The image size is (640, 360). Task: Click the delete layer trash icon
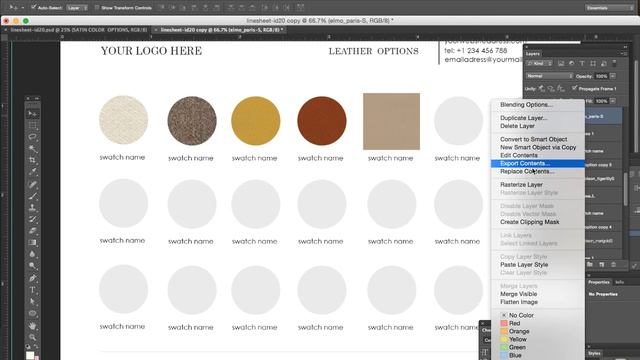[613, 264]
